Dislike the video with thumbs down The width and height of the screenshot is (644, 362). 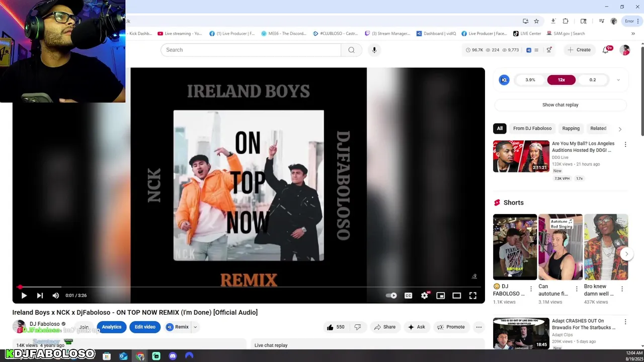tap(358, 327)
